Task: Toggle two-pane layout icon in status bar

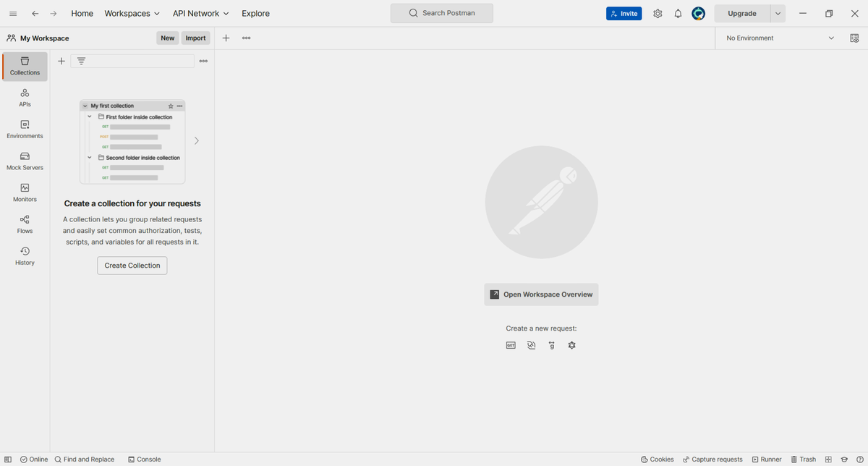Action: [828, 459]
